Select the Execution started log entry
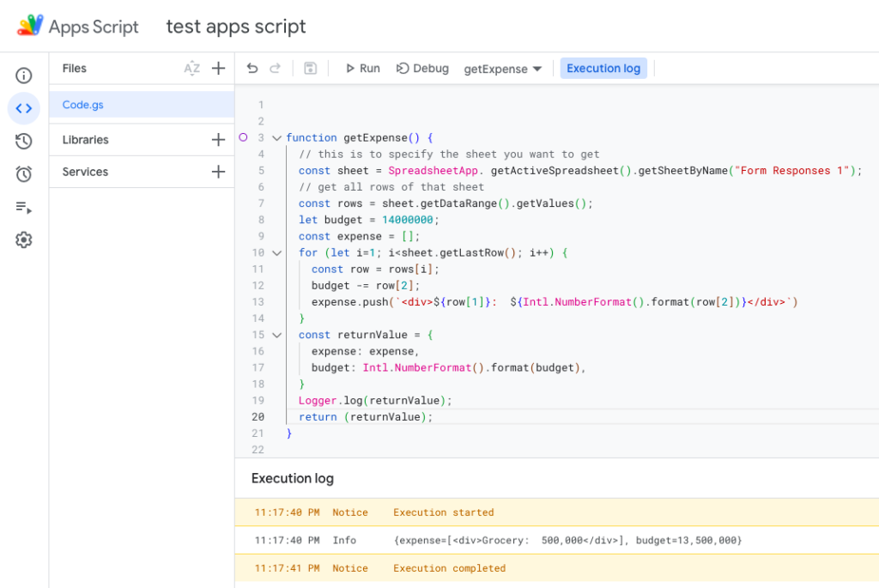 click(x=556, y=512)
